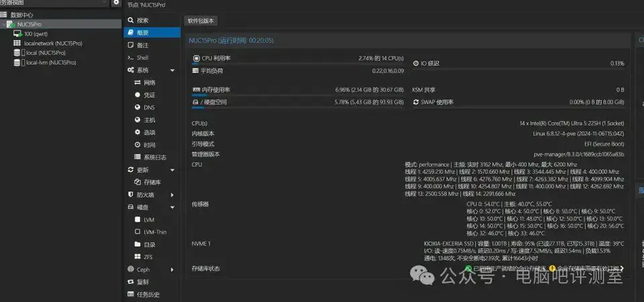Open 选项 options page

click(150, 132)
